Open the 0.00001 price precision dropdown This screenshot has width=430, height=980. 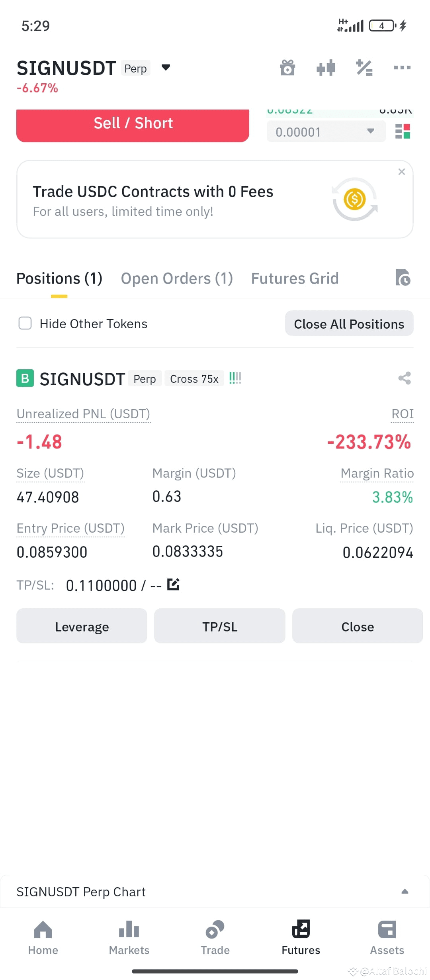pos(326,131)
